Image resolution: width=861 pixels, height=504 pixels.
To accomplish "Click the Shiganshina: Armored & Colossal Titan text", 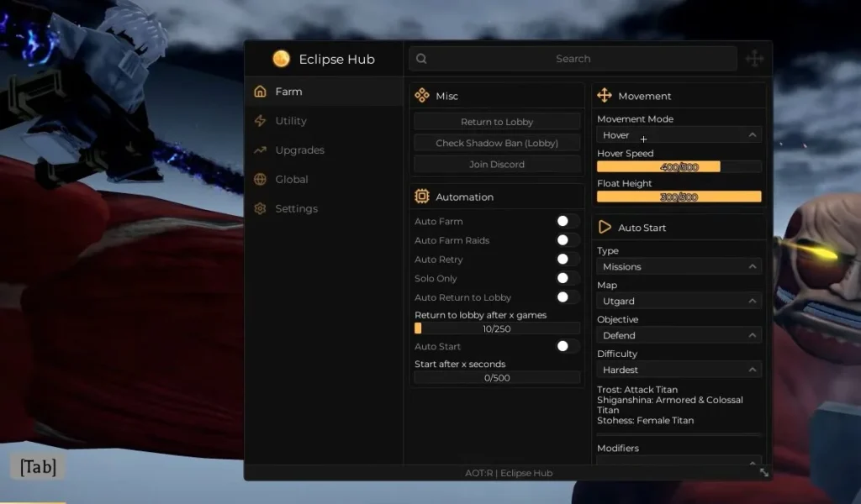I will 670,405.
